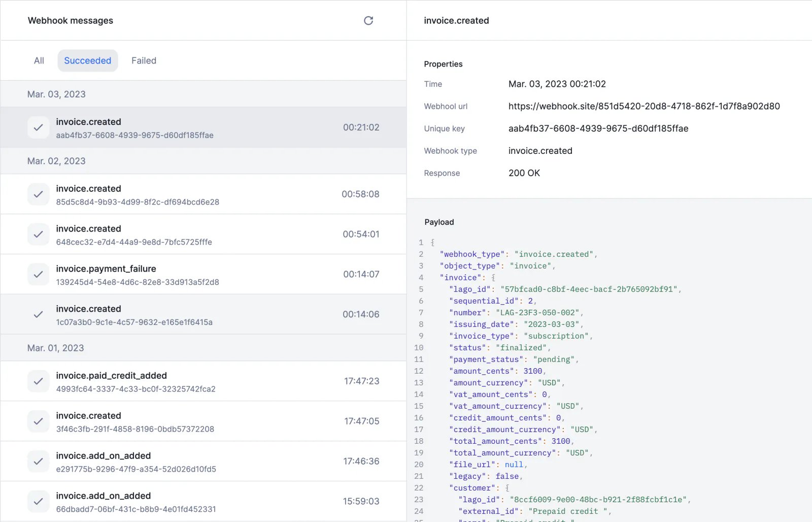The image size is (812, 522).
Task: Open invoice.created webhook 1c07a3b0 row
Action: [x=204, y=315]
